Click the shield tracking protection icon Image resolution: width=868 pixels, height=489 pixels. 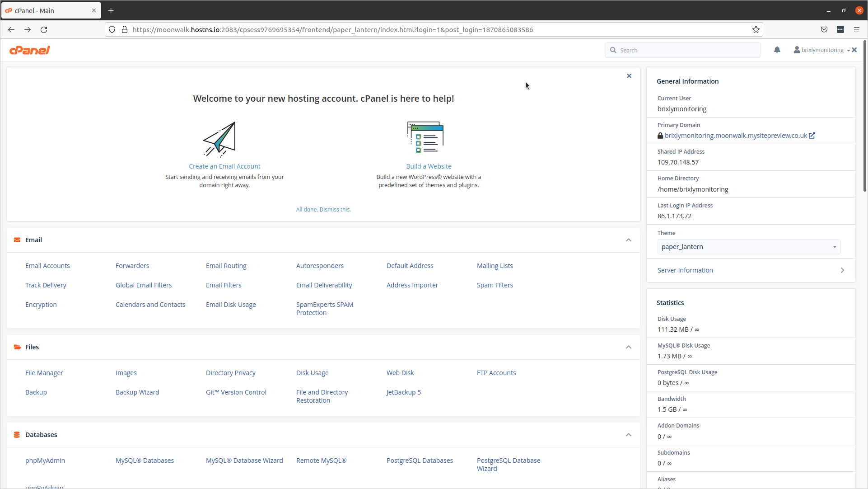[112, 30]
